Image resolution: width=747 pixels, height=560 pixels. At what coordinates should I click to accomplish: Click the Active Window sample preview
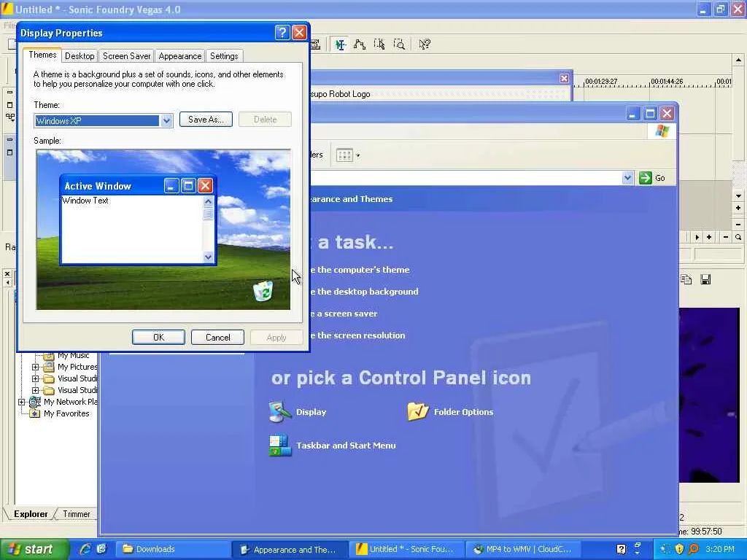[138, 220]
